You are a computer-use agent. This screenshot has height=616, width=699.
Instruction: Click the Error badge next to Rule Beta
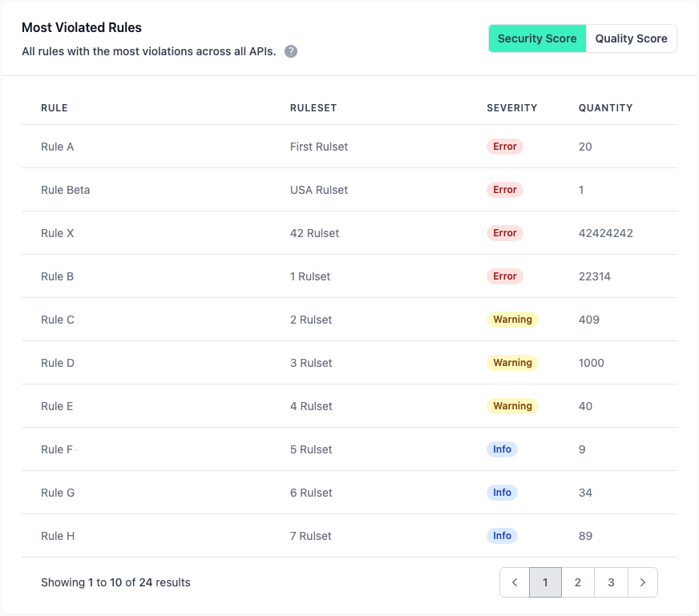pyautogui.click(x=504, y=190)
